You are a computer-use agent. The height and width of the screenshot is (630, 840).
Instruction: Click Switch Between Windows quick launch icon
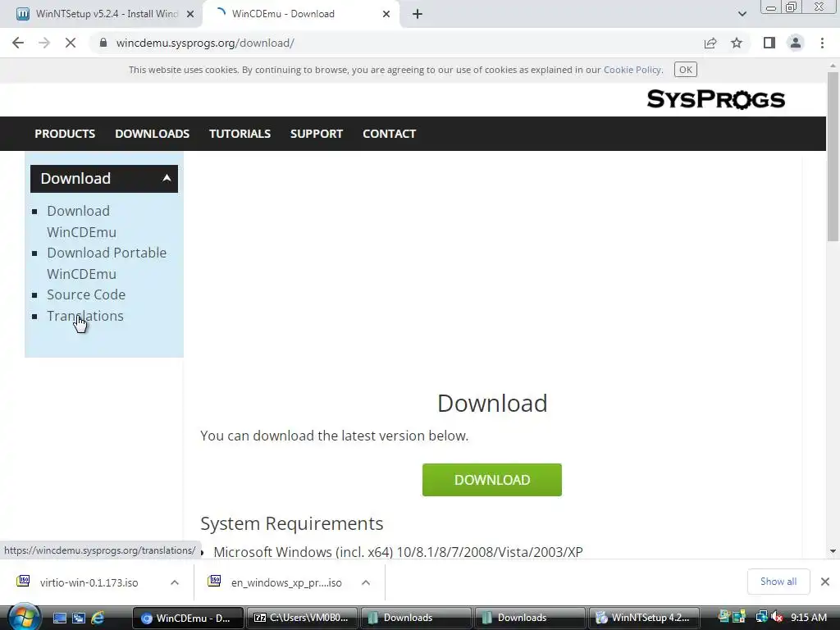[x=79, y=618]
